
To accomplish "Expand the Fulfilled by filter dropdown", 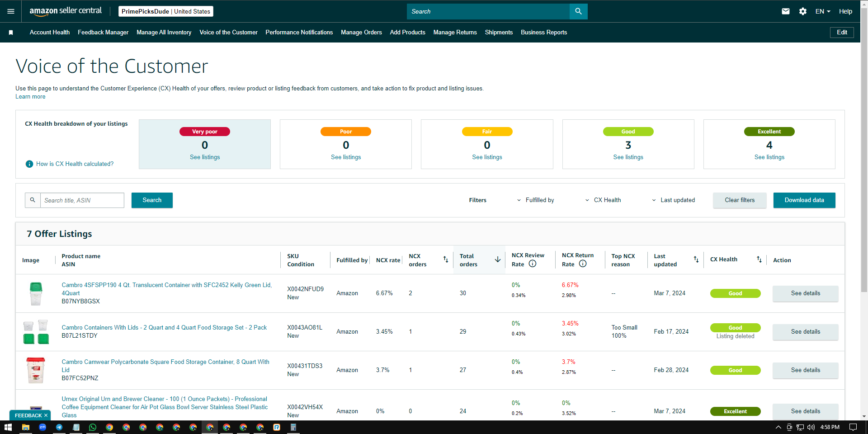I will [535, 200].
